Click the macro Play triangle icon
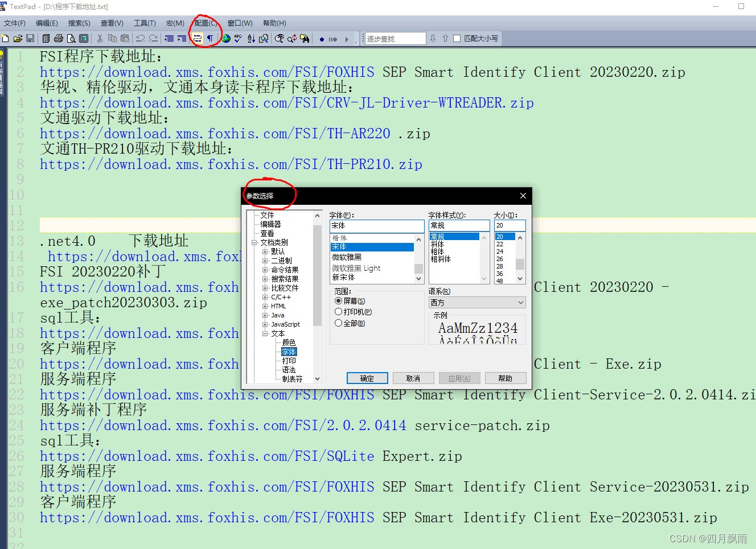 346,39
